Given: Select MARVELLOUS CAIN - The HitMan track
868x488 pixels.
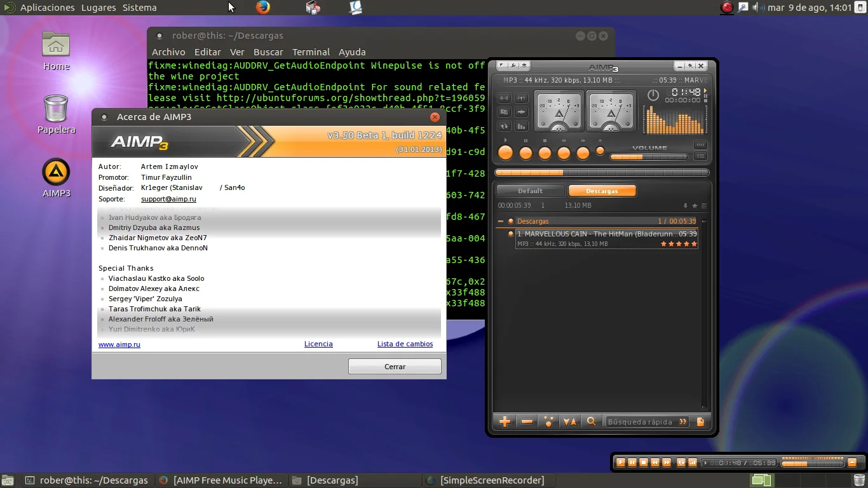Looking at the screenshot, I should point(607,239).
